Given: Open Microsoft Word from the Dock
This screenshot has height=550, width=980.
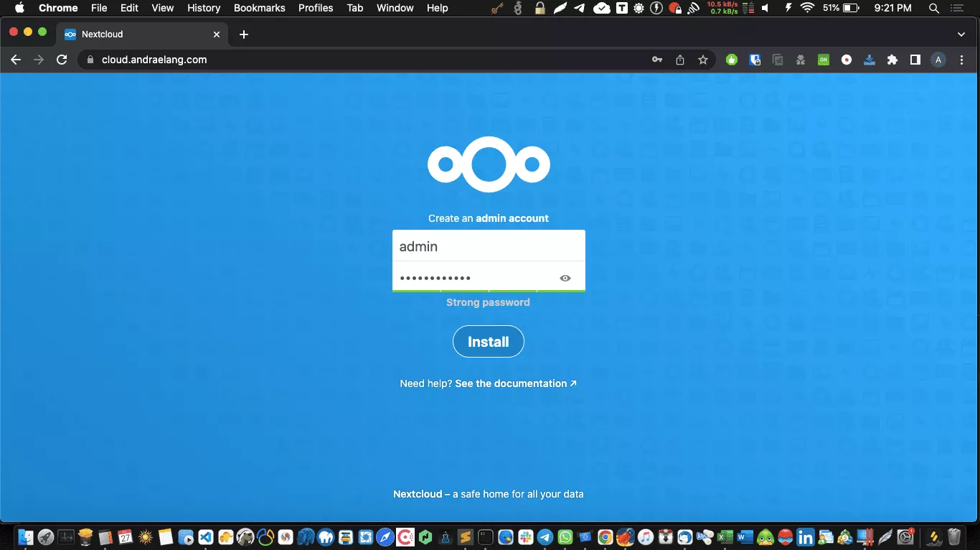Looking at the screenshot, I should (745, 536).
